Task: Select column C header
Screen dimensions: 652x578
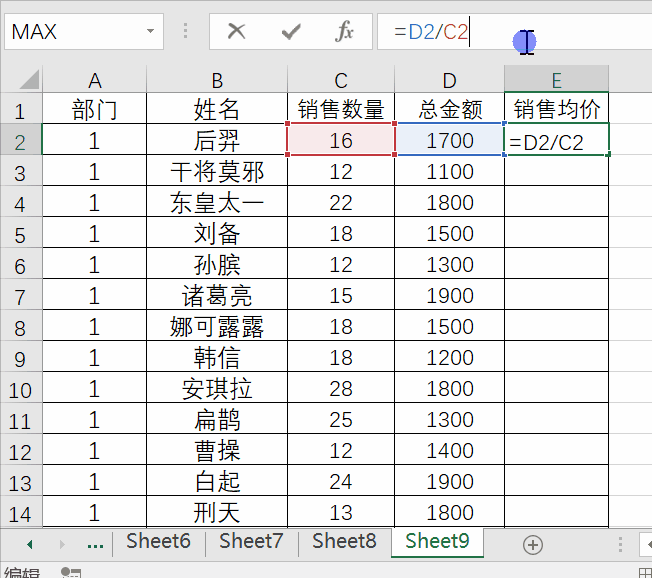Action: pos(341,80)
